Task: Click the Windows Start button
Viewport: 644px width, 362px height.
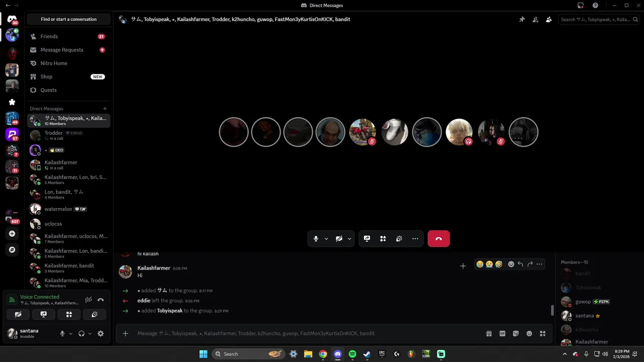Action: [x=203, y=354]
